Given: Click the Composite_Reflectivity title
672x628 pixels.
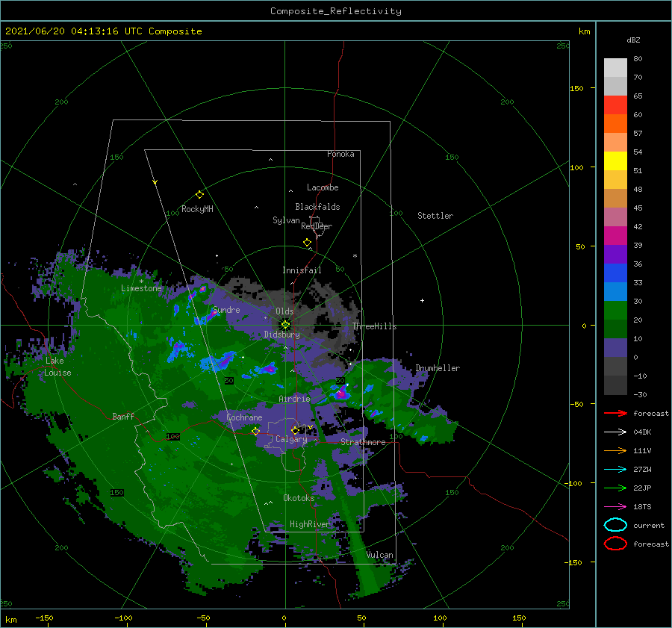Looking at the screenshot, I should [336, 11].
